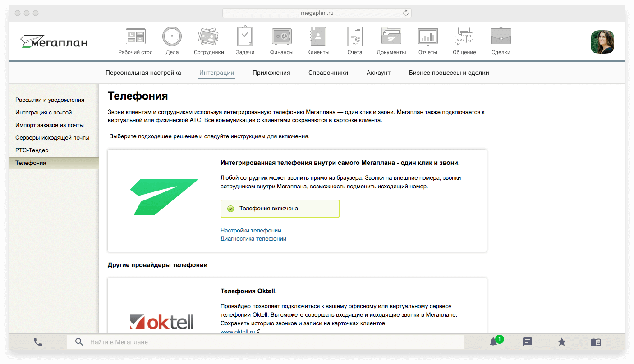Screen dimensions: 634x364
Task: Open the Документы folder icon
Action: tap(391, 36)
